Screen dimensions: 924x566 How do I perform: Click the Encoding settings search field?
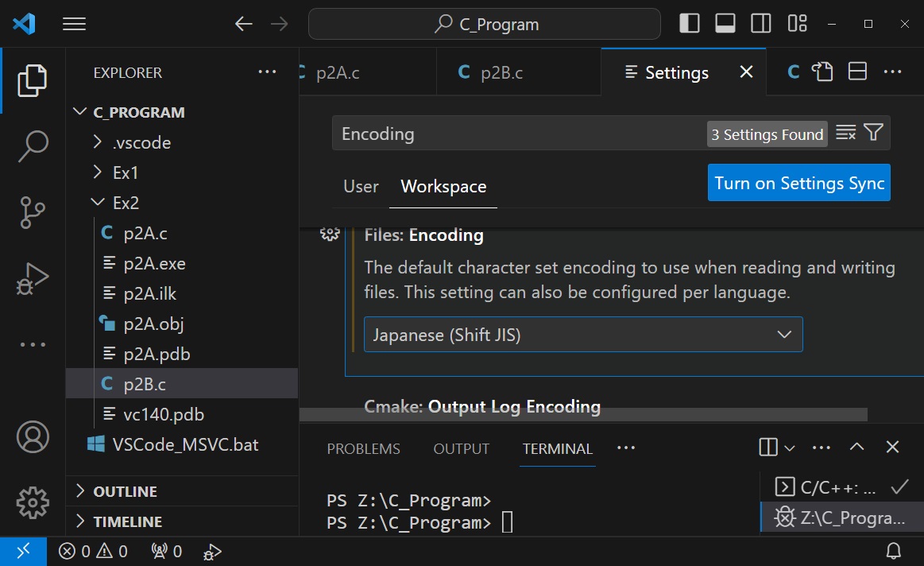point(519,134)
